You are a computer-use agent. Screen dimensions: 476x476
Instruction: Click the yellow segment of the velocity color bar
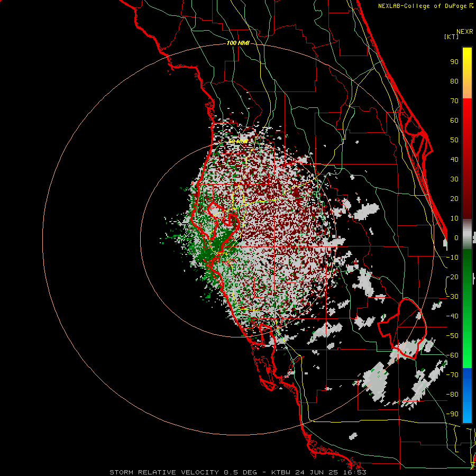tap(467, 61)
